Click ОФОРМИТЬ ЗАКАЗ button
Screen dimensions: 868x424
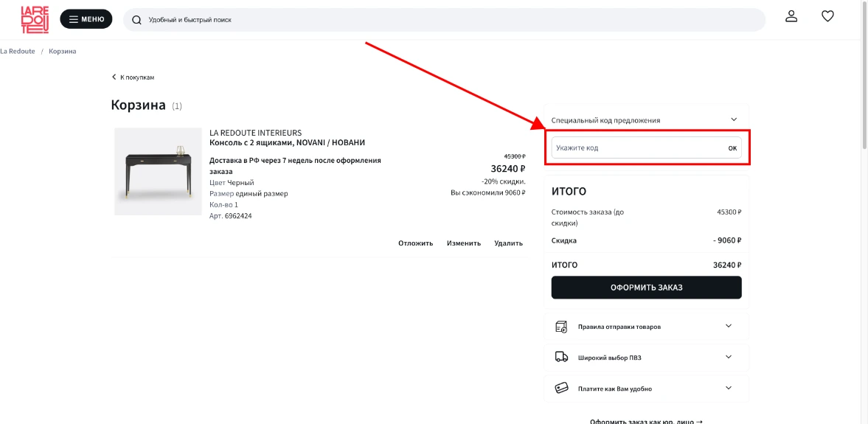point(647,288)
